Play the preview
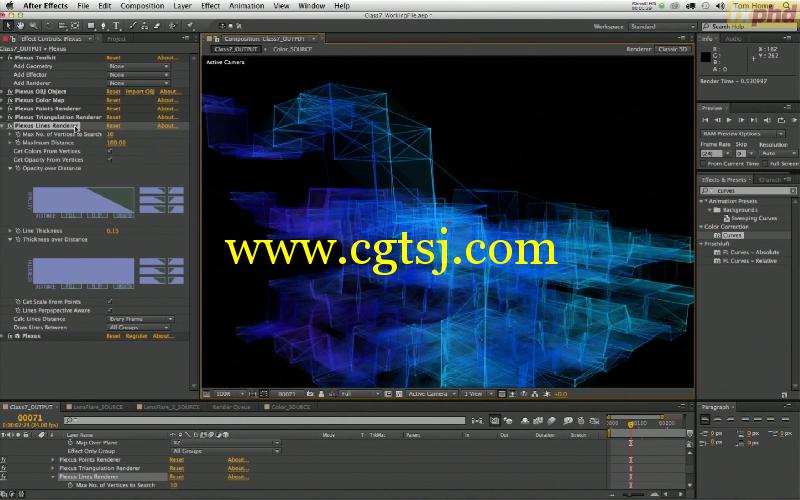This screenshot has width=800, height=500. tap(729, 120)
